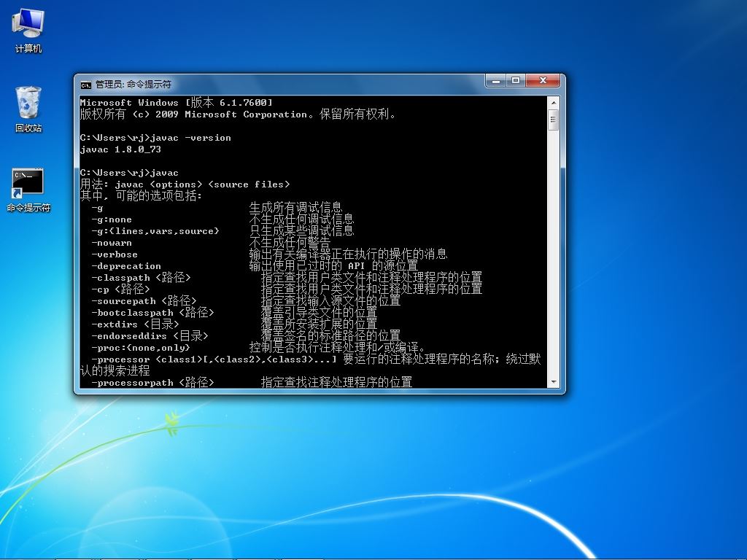747x560 pixels.
Task: Close the command prompt window
Action: point(543,80)
